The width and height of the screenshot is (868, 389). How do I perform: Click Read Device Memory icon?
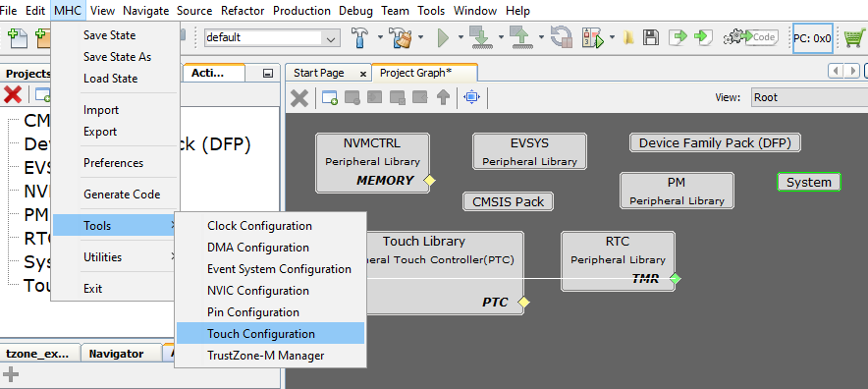pos(521,37)
